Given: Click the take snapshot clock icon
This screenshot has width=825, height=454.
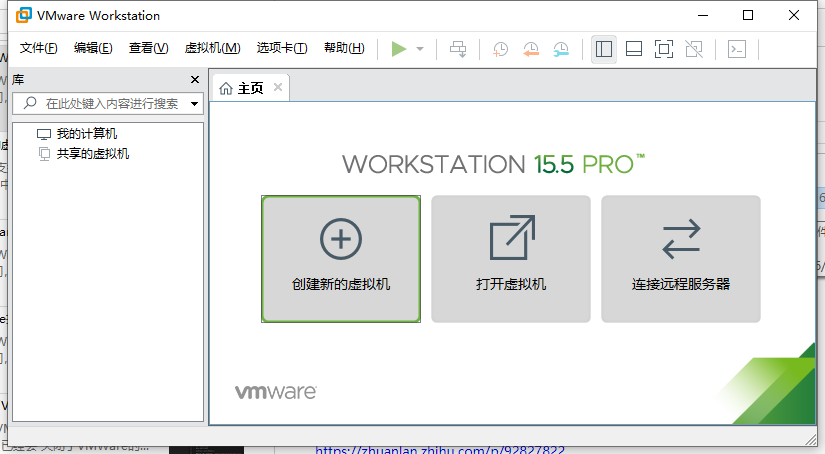Looking at the screenshot, I should pyautogui.click(x=500, y=49).
